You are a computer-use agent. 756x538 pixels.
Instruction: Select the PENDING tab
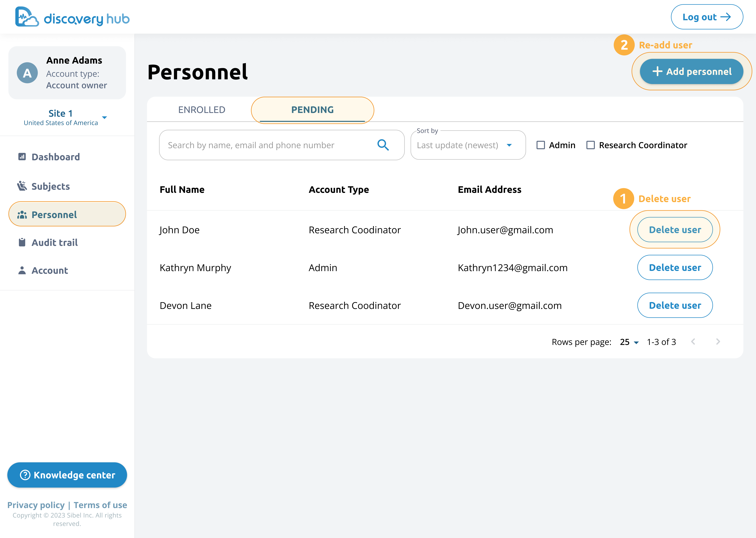coord(312,110)
